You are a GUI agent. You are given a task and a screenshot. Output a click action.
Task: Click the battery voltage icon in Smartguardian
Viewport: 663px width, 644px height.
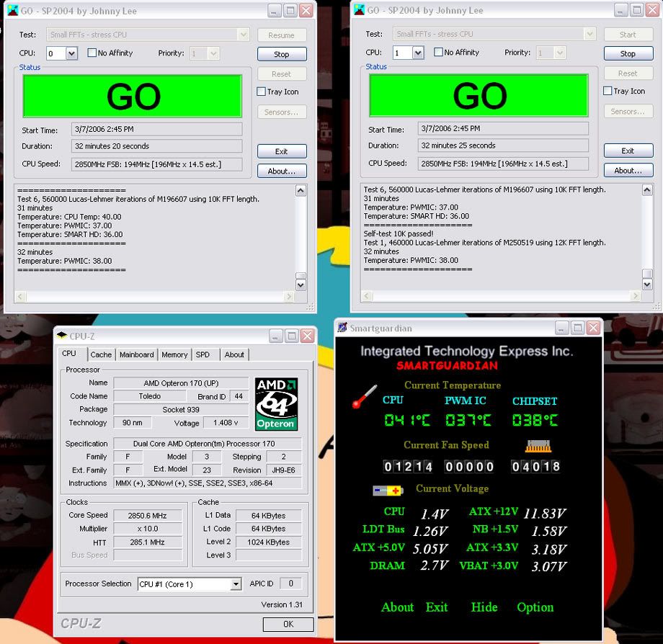click(x=388, y=490)
